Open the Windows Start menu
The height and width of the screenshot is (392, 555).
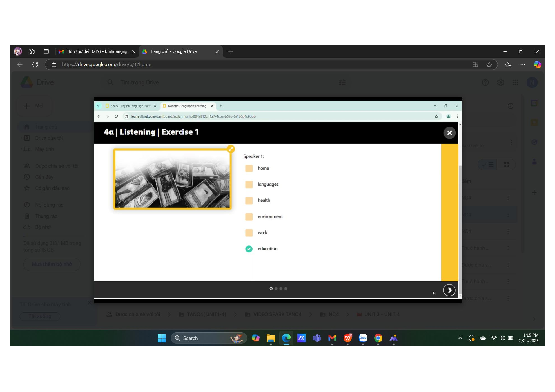[162, 338]
